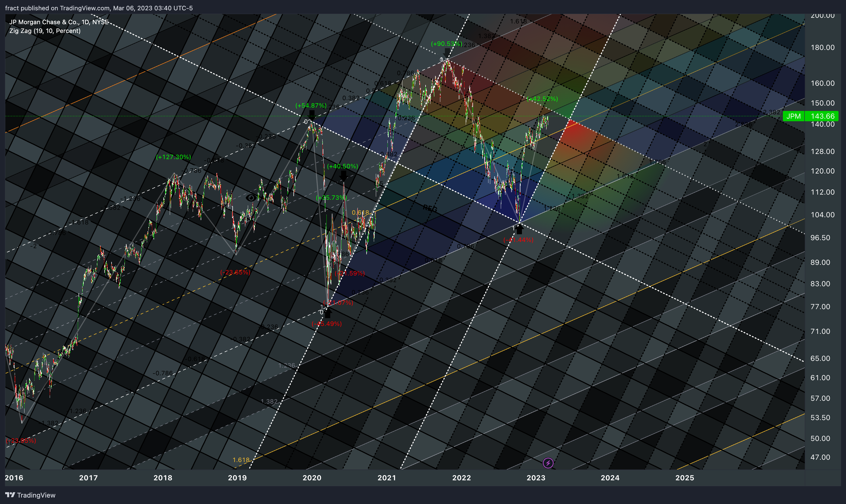
Task: Click the red (-23.95%) label at bottom left
Action: pos(21,440)
